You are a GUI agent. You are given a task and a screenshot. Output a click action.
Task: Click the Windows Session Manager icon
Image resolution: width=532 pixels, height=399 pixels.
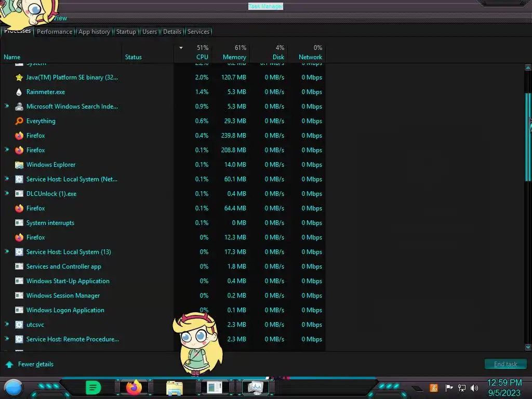click(x=19, y=296)
